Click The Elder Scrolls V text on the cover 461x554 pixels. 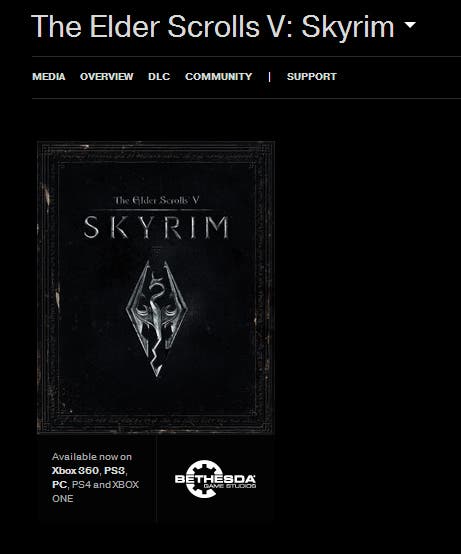click(156, 201)
